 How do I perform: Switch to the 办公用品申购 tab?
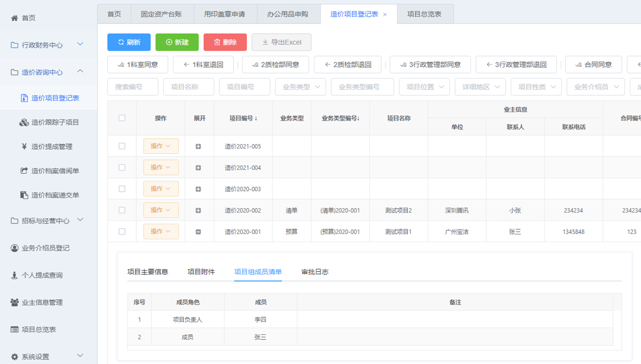287,14
